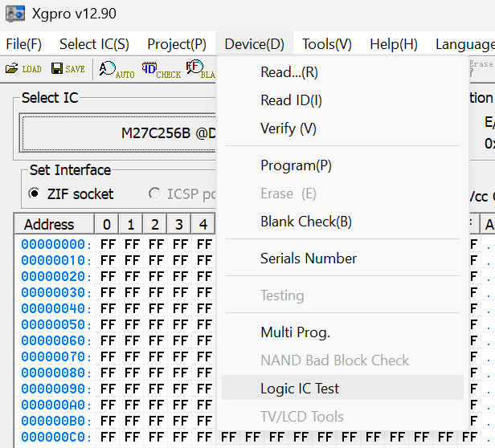Image resolution: width=495 pixels, height=448 pixels.
Task: Select address row 00000060
Action: (56, 340)
